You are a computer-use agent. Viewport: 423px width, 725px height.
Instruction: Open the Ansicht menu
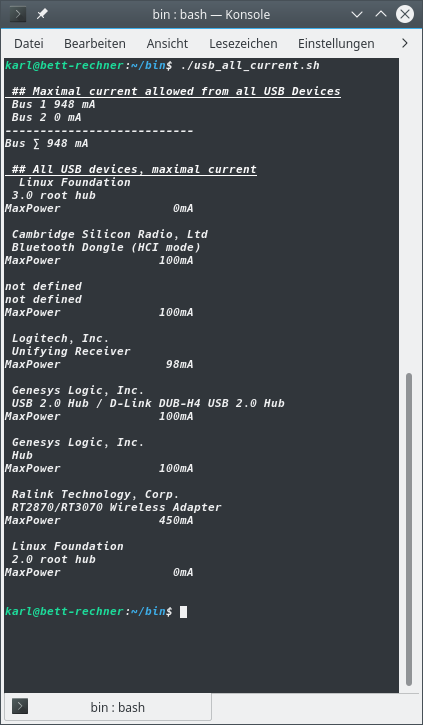[167, 43]
